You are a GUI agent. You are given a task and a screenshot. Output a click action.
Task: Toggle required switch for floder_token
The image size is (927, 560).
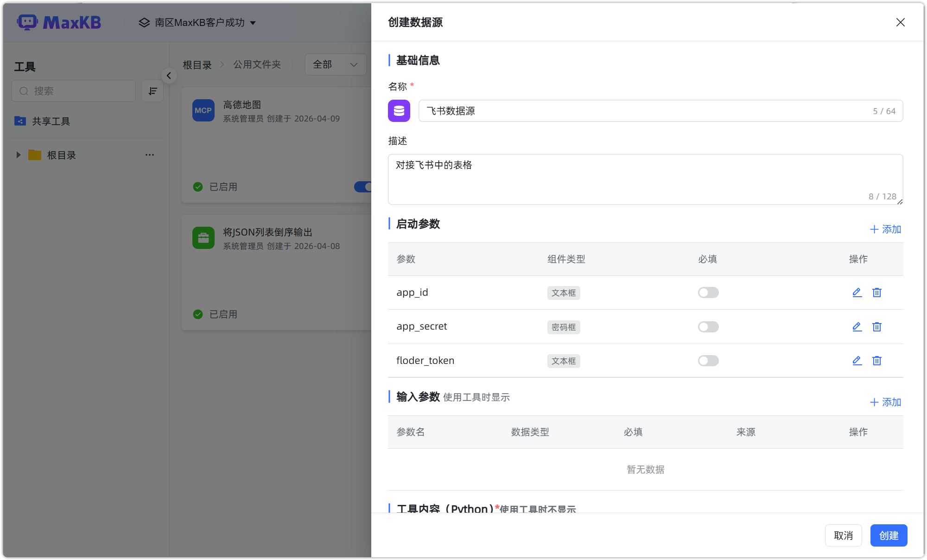(708, 361)
